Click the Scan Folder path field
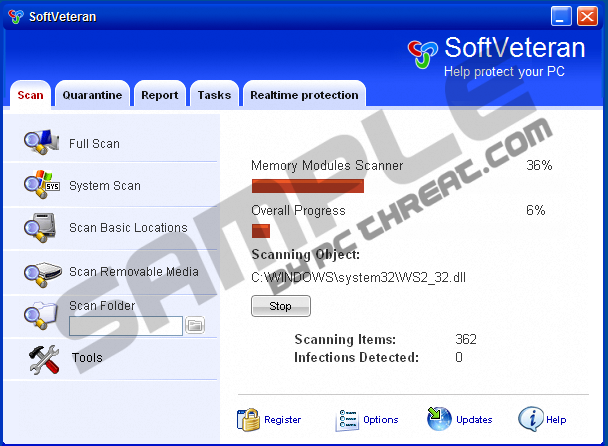The image size is (608, 446). pyautogui.click(x=126, y=326)
